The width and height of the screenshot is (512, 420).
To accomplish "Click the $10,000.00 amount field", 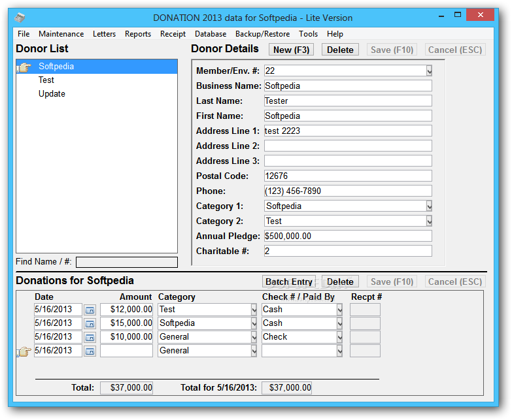I will tap(126, 337).
